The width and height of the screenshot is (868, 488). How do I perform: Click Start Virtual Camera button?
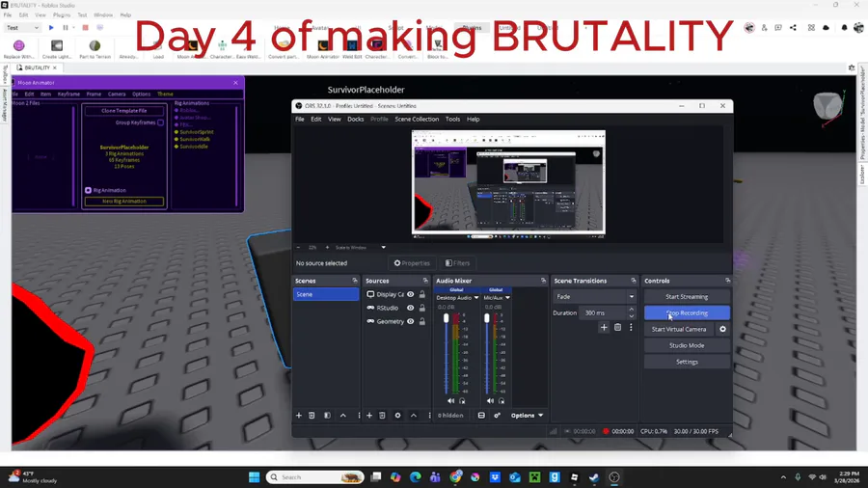coord(679,329)
